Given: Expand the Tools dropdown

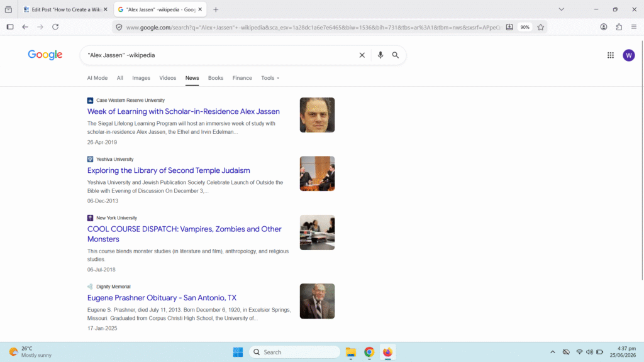Looking at the screenshot, I should (x=270, y=78).
